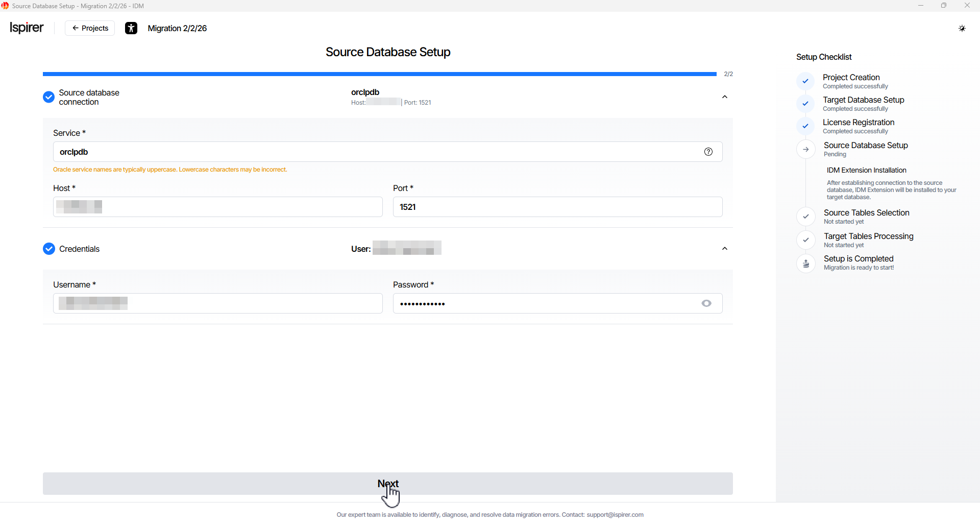Click the Setup is Completed checklist icon
This screenshot has height=527, width=980.
pyautogui.click(x=805, y=263)
